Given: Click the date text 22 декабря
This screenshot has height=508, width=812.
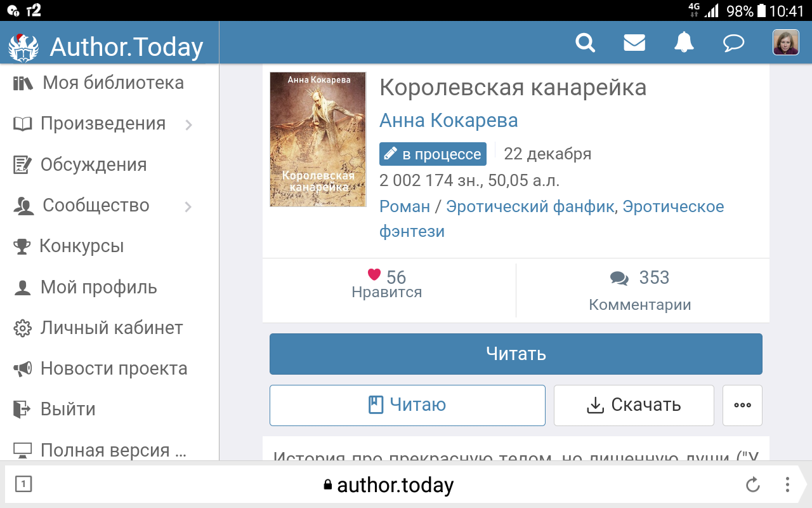Looking at the screenshot, I should [x=547, y=154].
